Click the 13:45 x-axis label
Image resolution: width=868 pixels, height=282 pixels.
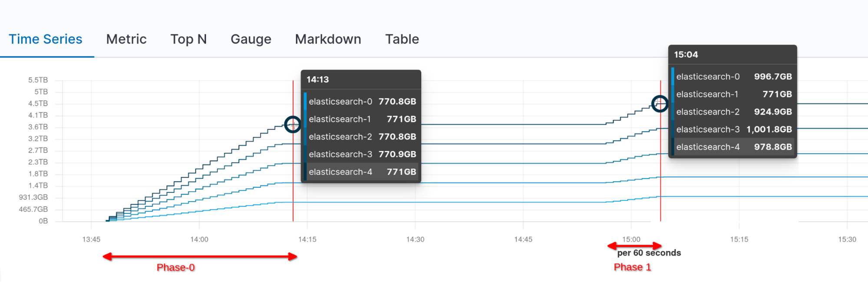point(91,239)
